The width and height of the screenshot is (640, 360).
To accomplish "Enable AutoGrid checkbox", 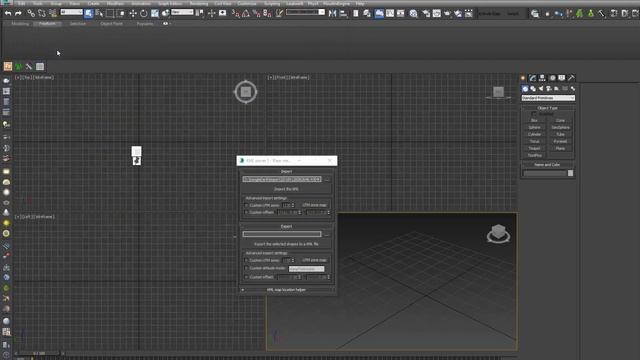I will 534,114.
